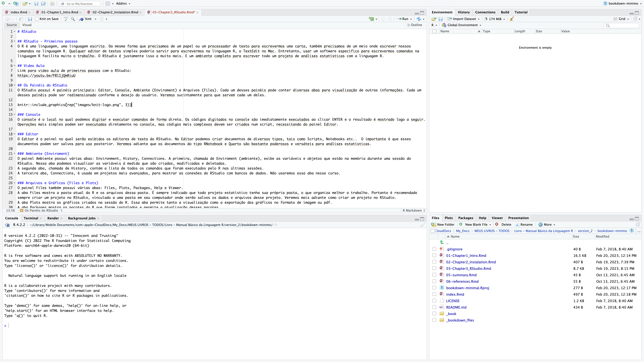Open the Run dropdown arrow
The image size is (644, 362).
(x=411, y=19)
